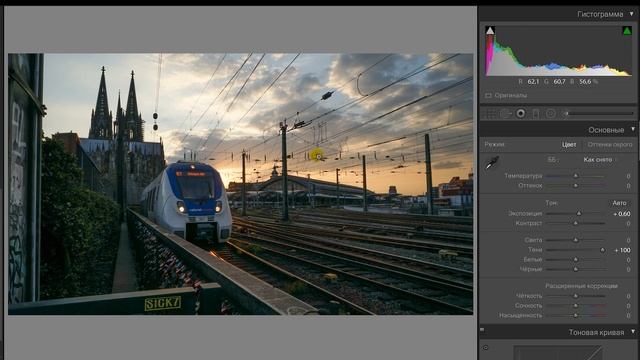Click the Тон heading
Screen dimensions: 640x360
coord(551,203)
